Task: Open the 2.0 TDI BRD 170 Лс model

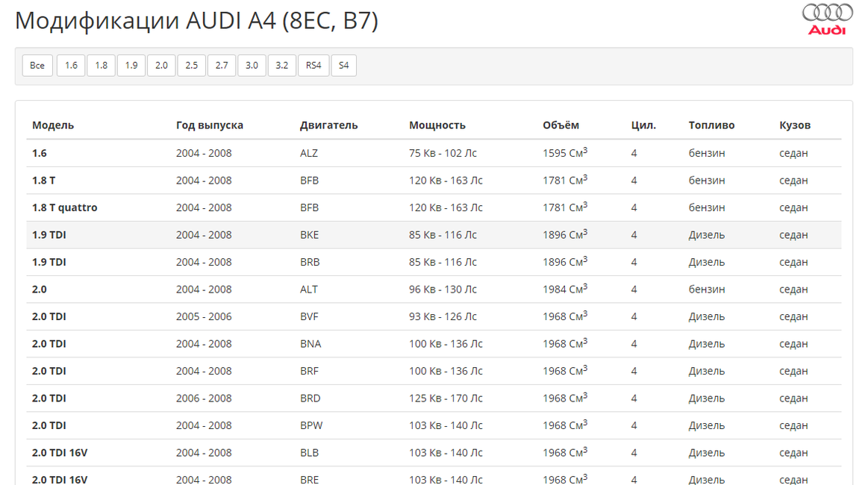Action: click(x=49, y=398)
